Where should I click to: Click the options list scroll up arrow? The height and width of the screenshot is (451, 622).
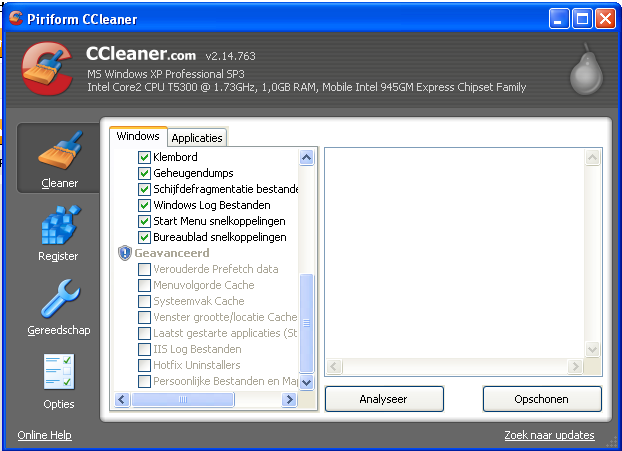tap(307, 157)
